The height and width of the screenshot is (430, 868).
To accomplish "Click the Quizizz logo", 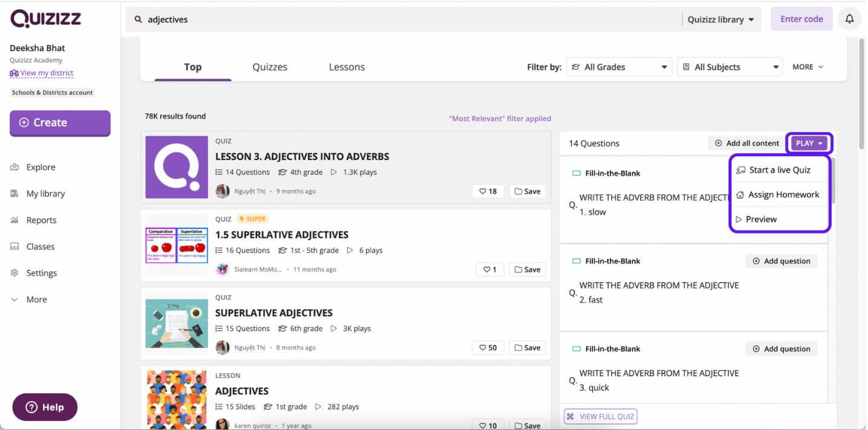I will coord(45,19).
